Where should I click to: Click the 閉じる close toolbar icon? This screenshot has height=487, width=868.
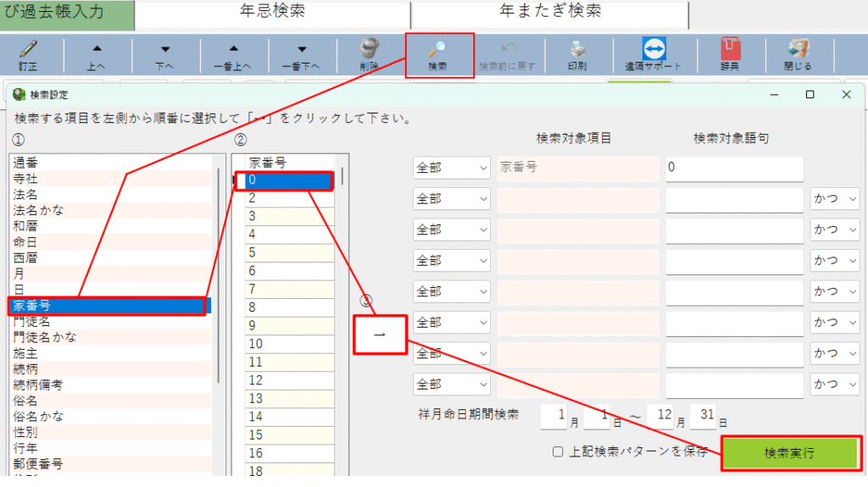coord(797,51)
